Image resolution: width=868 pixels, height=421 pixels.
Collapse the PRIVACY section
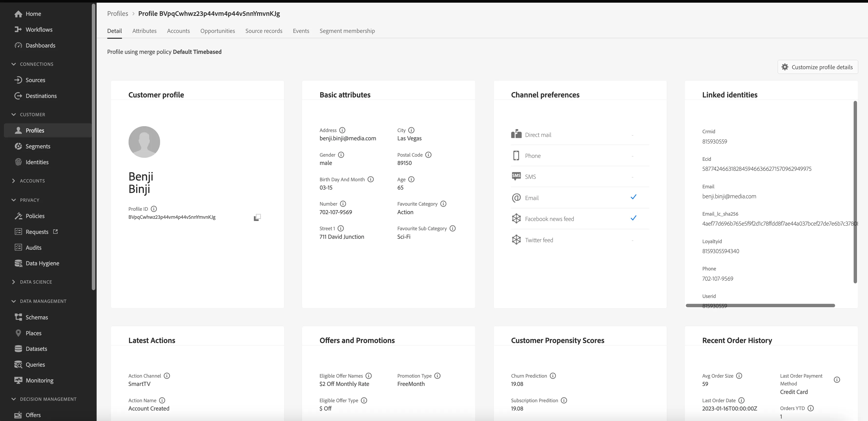coord(13,200)
